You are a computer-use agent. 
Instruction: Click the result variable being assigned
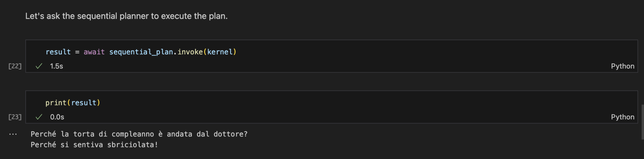click(x=58, y=52)
